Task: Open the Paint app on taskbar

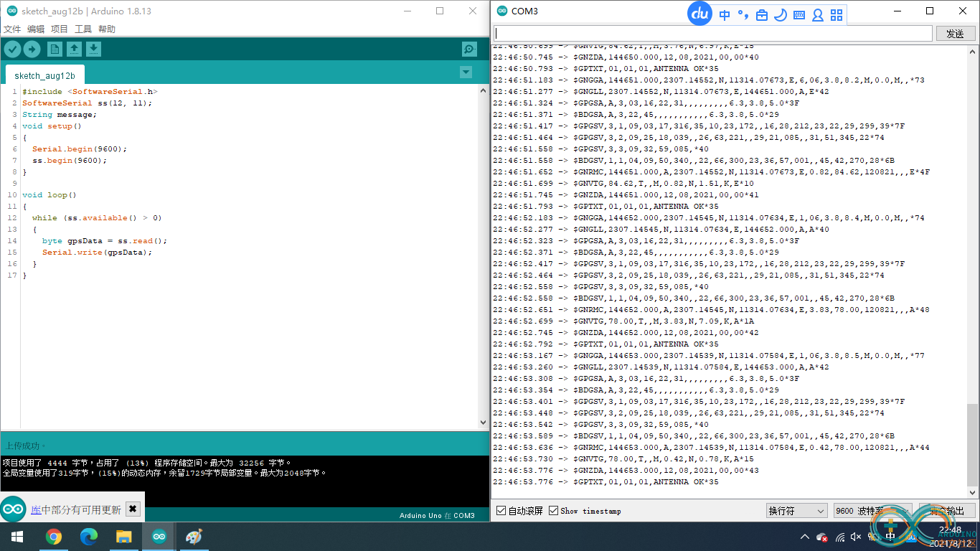Action: (194, 537)
